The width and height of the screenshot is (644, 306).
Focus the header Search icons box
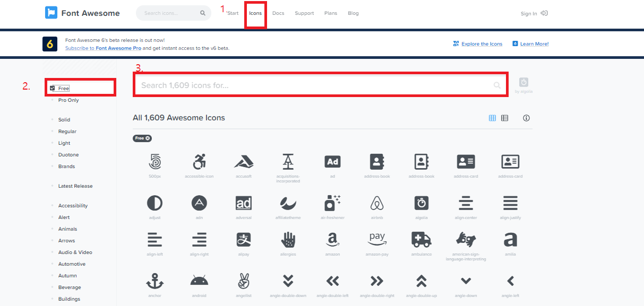tap(174, 13)
